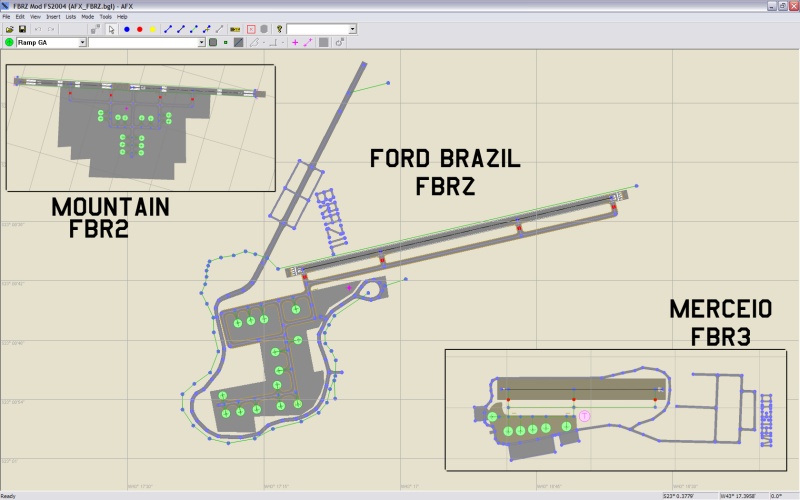Click the MERCEIO FBR3 map label
The width and height of the screenshot is (800, 500).
click(720, 322)
